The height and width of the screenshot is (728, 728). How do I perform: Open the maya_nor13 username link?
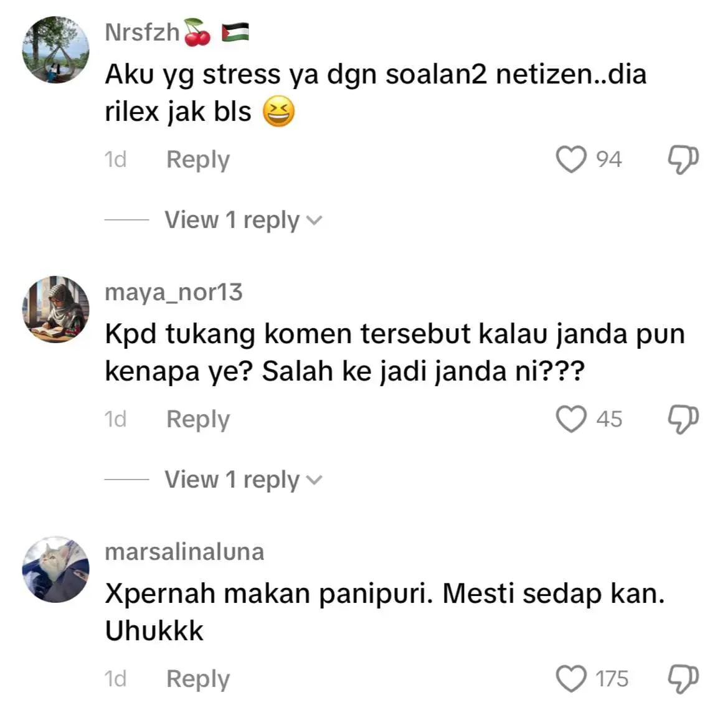(174, 292)
